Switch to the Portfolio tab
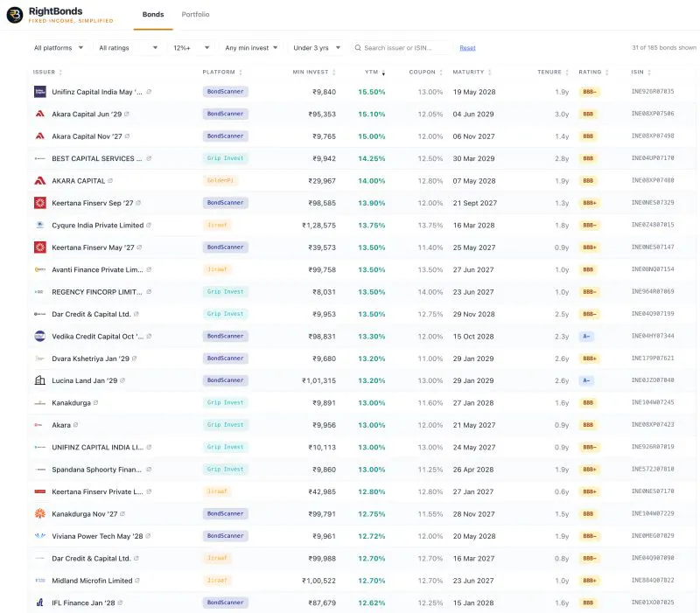 pos(195,14)
